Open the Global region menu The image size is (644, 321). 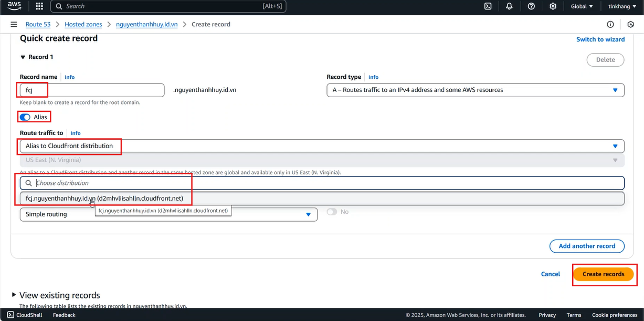(x=582, y=6)
